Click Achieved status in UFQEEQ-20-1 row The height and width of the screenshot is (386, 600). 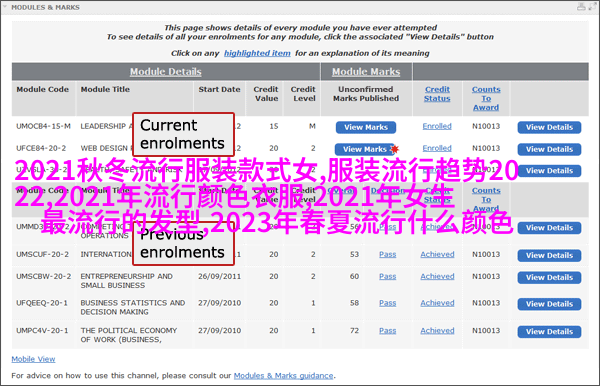coord(437,303)
